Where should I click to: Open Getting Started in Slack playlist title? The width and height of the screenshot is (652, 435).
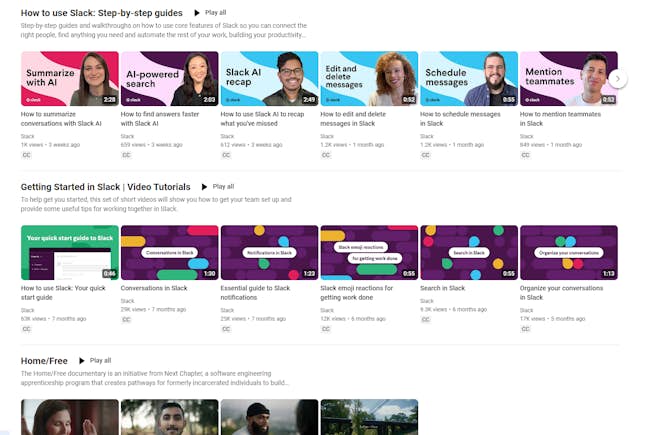coord(105,186)
